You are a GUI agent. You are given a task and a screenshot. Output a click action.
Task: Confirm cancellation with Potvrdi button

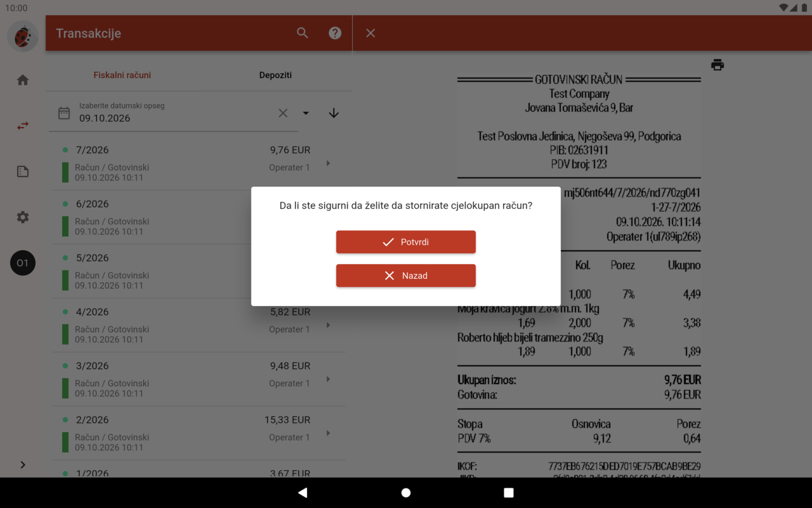tap(406, 242)
